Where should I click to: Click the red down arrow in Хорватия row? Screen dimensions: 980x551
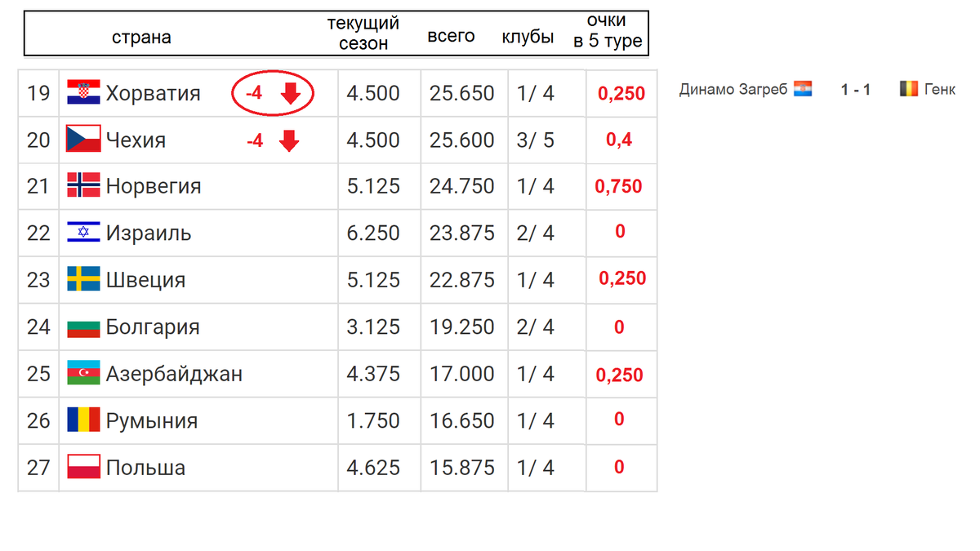pyautogui.click(x=292, y=95)
